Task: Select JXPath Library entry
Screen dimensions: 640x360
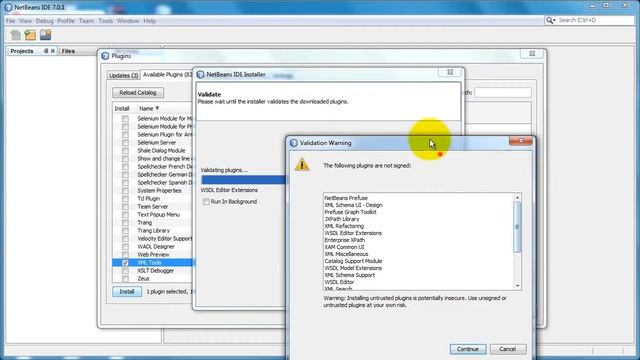Action: [x=342, y=219]
